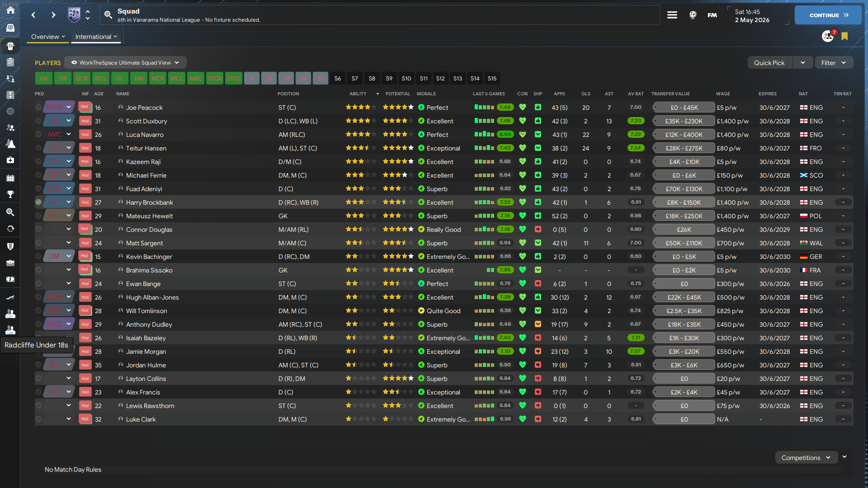This screenshot has height=488, width=868.
Task: Toggle Connor Douglas's picked checkbox
Action: 38,230
